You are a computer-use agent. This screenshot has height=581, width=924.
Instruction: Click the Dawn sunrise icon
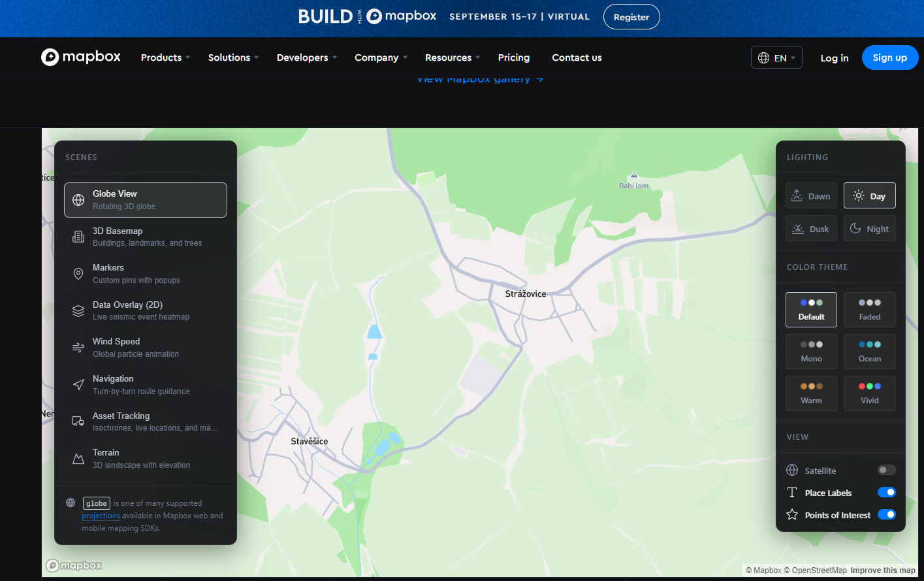coord(797,195)
